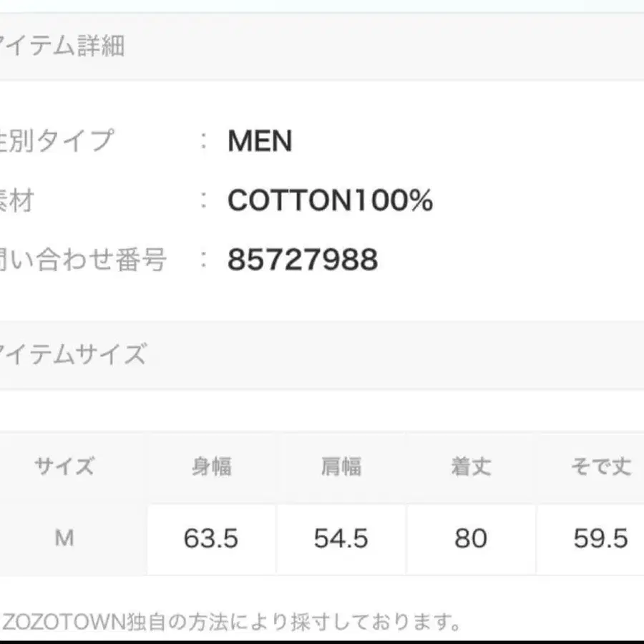Click the 54.5 shoulder width cell
644x644 pixels.
click(x=341, y=539)
